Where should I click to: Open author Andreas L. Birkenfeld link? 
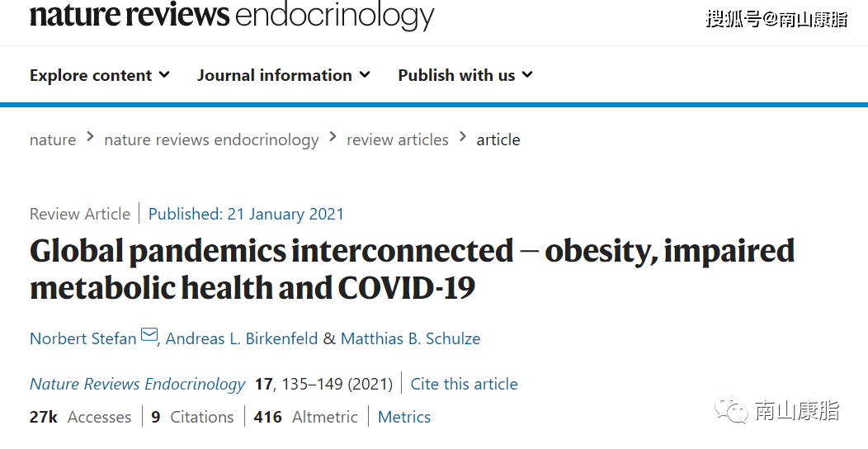(242, 338)
